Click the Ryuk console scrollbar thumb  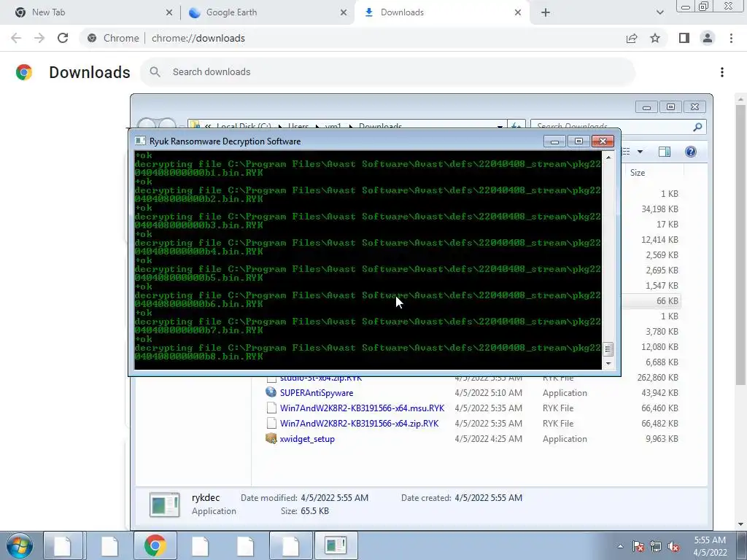[608, 349]
